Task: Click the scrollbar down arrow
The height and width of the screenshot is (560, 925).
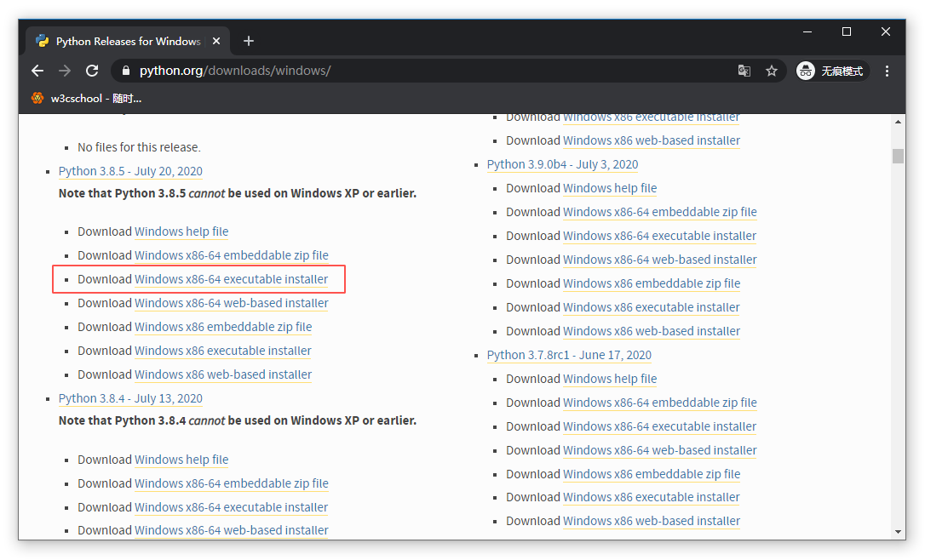Action: pyautogui.click(x=898, y=531)
